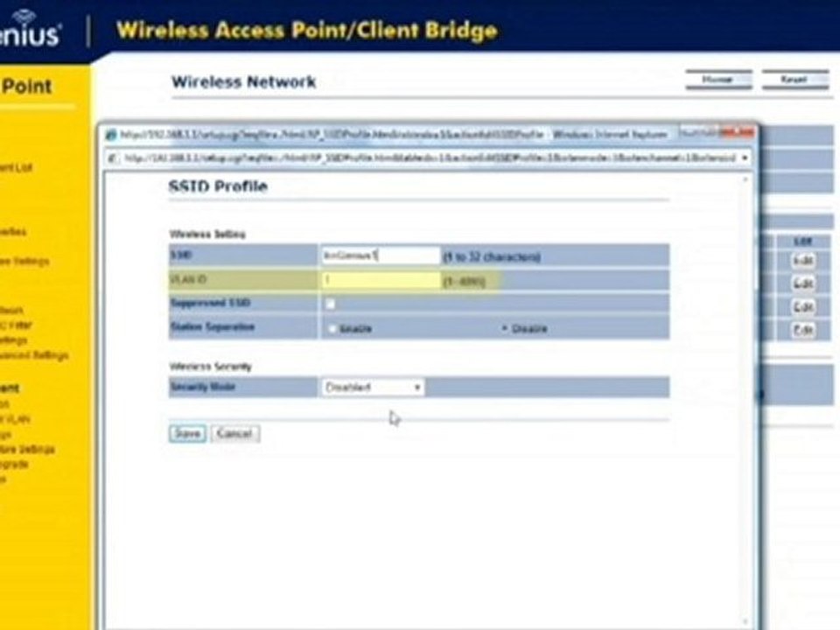840x630 pixels.
Task: Click the popup window address bar URL
Action: coord(429,158)
